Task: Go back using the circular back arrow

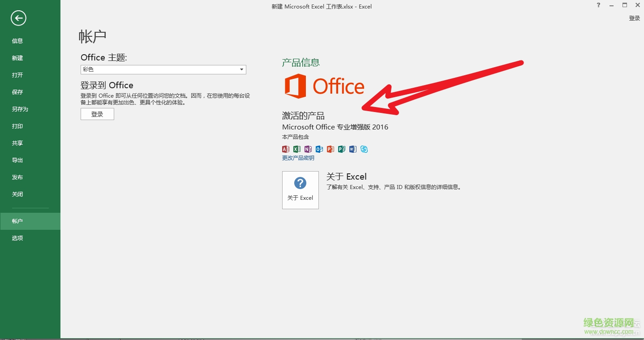Action: pos(18,18)
